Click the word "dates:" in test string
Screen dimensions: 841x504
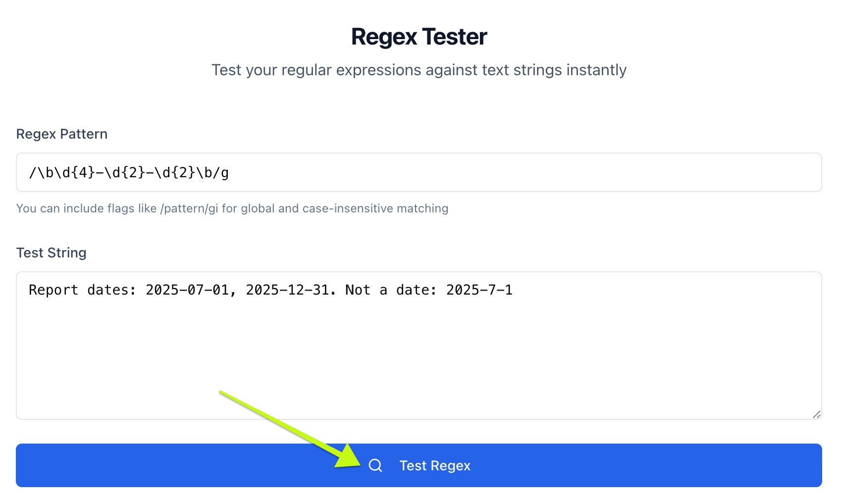(x=112, y=290)
